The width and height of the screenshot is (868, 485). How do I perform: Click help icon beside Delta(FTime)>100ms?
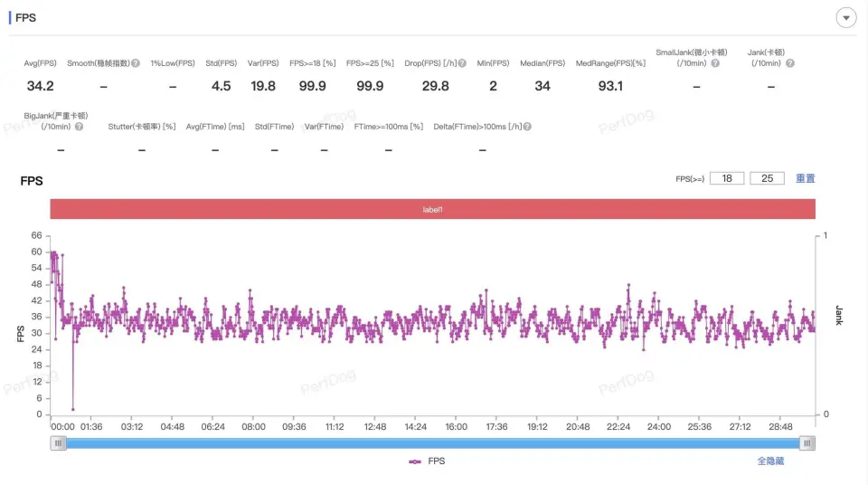(x=527, y=127)
